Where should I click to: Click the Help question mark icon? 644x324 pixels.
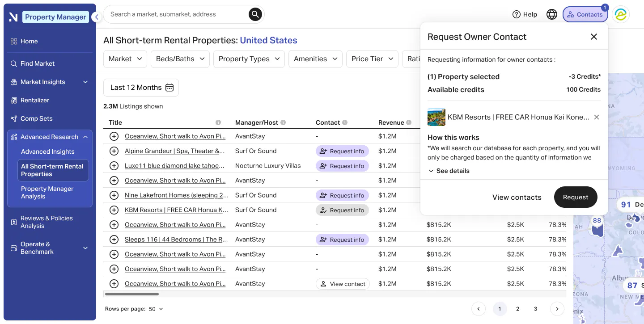517,14
